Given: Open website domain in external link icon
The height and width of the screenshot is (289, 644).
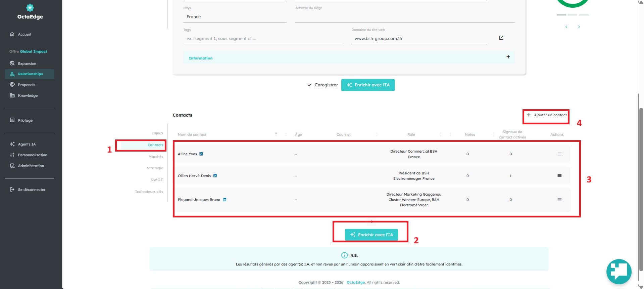Looking at the screenshot, I should coord(501,38).
